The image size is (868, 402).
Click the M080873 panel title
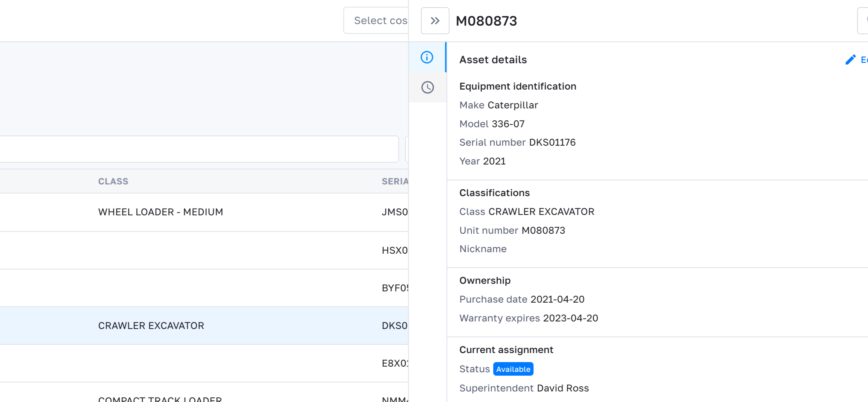pyautogui.click(x=486, y=21)
